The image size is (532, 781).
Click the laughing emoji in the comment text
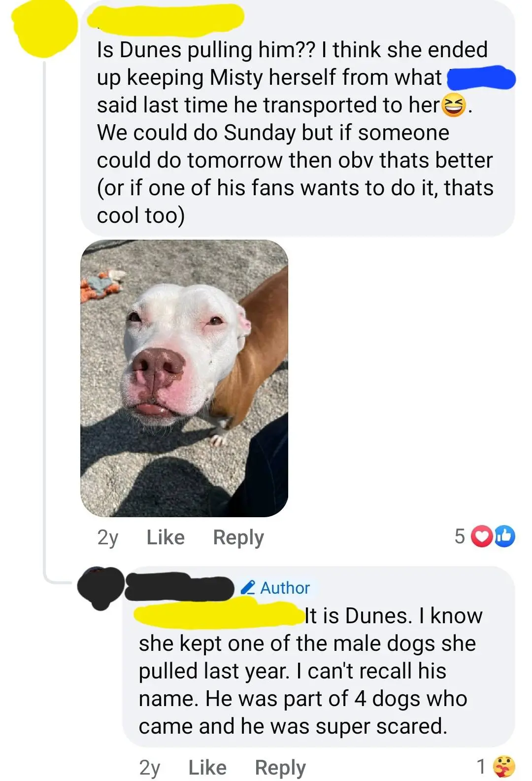click(453, 105)
